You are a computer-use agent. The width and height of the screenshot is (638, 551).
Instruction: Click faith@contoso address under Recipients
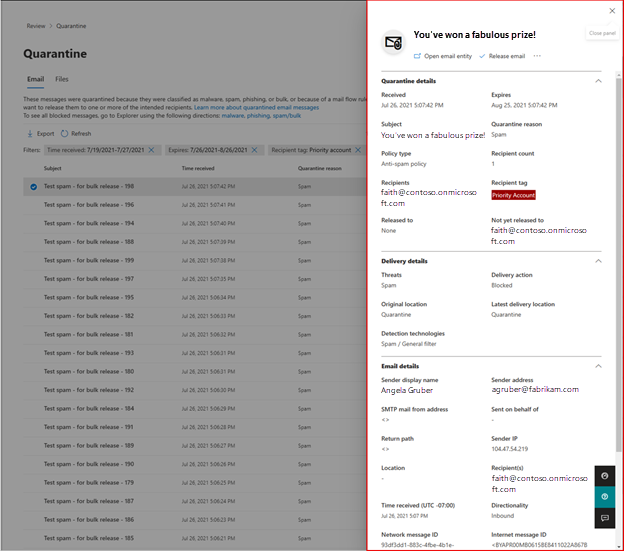pos(428,198)
